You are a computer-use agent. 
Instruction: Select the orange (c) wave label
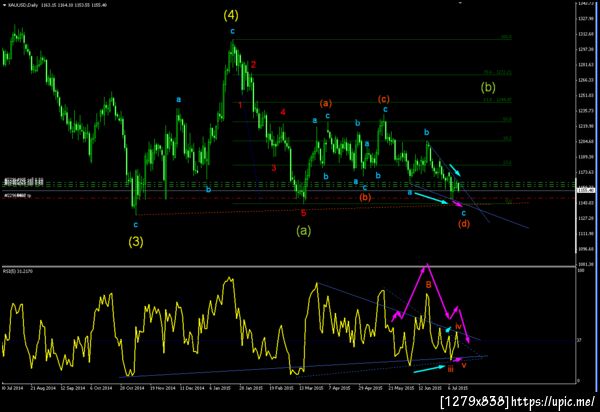384,99
